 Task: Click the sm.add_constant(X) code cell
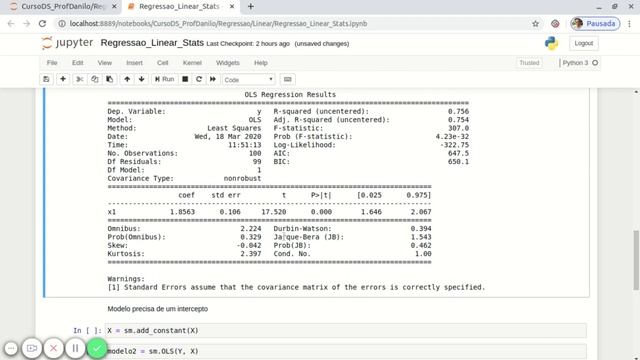click(x=345, y=331)
